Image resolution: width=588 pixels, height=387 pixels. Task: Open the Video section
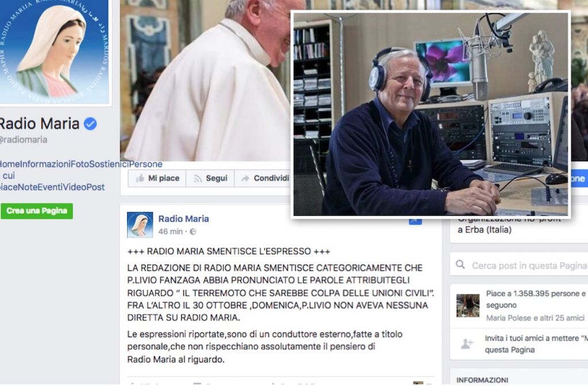[x=74, y=187]
